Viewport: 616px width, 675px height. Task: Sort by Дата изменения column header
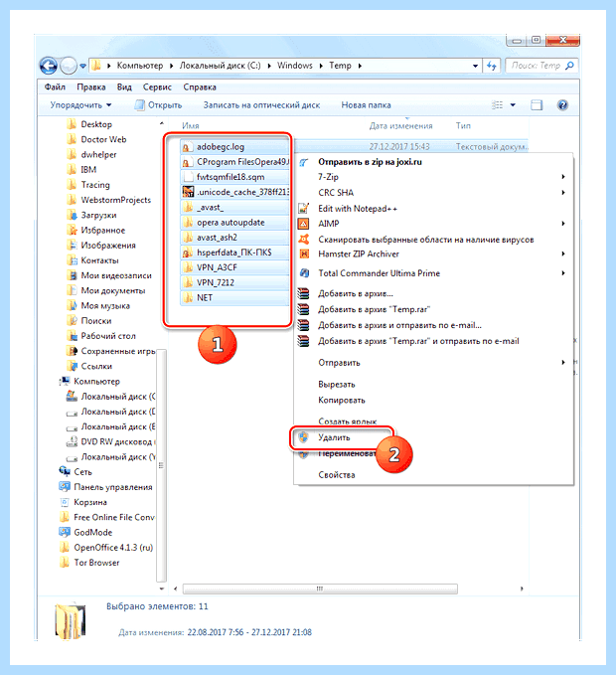pos(401,125)
